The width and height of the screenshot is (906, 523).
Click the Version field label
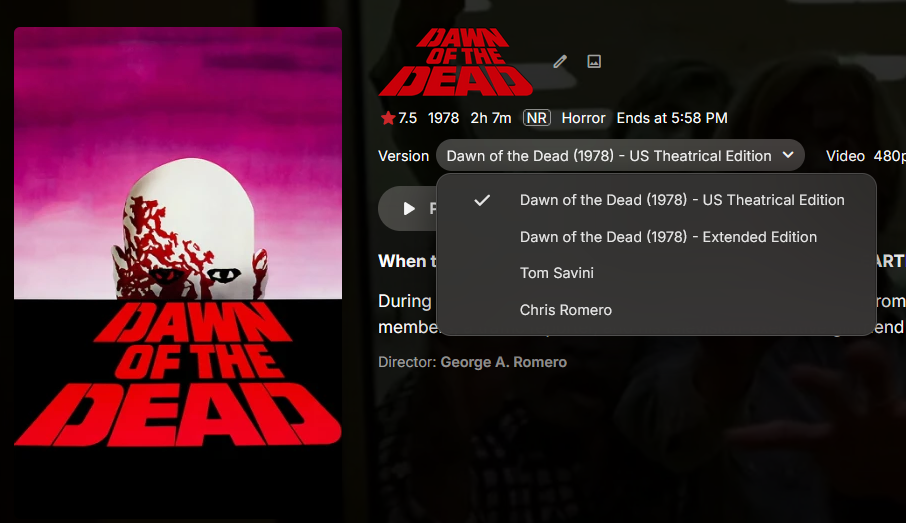click(x=403, y=156)
